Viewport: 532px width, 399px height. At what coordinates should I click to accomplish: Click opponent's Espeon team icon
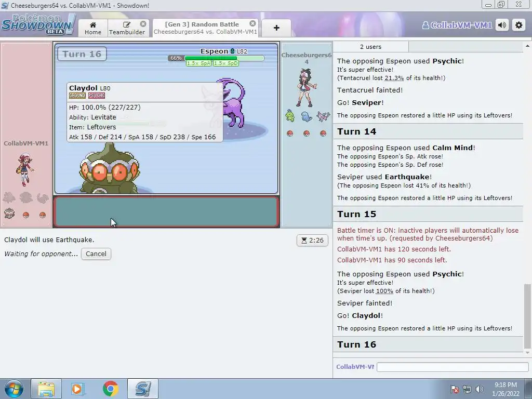[x=323, y=116]
